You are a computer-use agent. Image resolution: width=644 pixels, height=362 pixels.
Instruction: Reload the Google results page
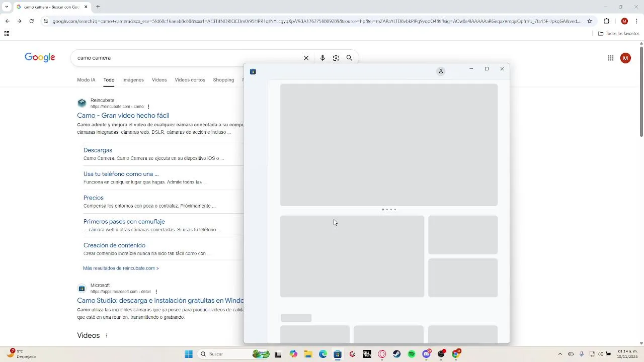click(x=31, y=21)
